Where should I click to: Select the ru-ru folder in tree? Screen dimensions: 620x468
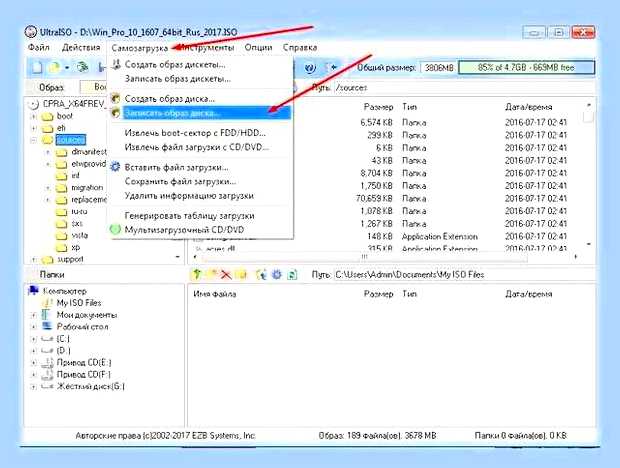pos(79,211)
